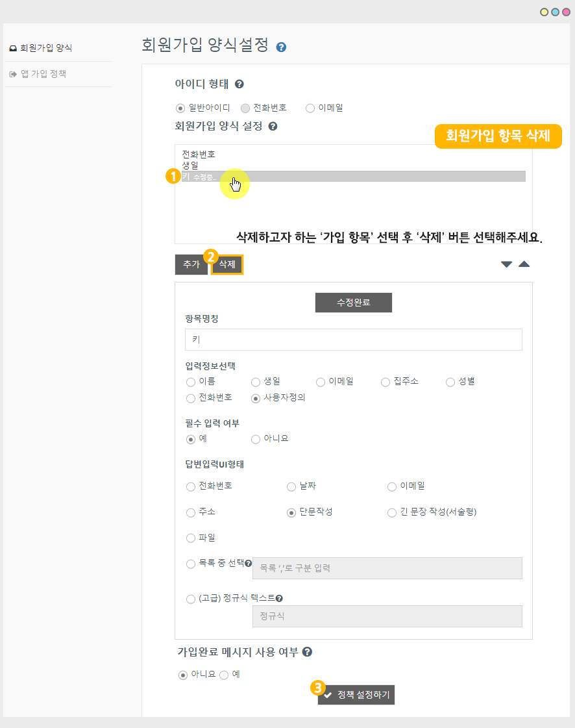Choose 긴 문장 작성(서술형) answer type
This screenshot has height=728, width=575.
coord(392,512)
